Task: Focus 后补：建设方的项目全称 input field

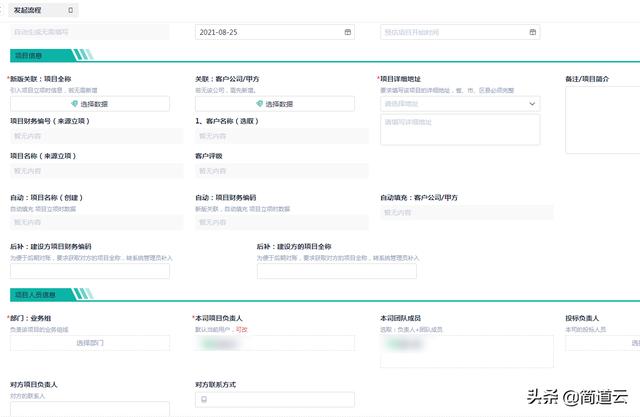Action: point(337,271)
